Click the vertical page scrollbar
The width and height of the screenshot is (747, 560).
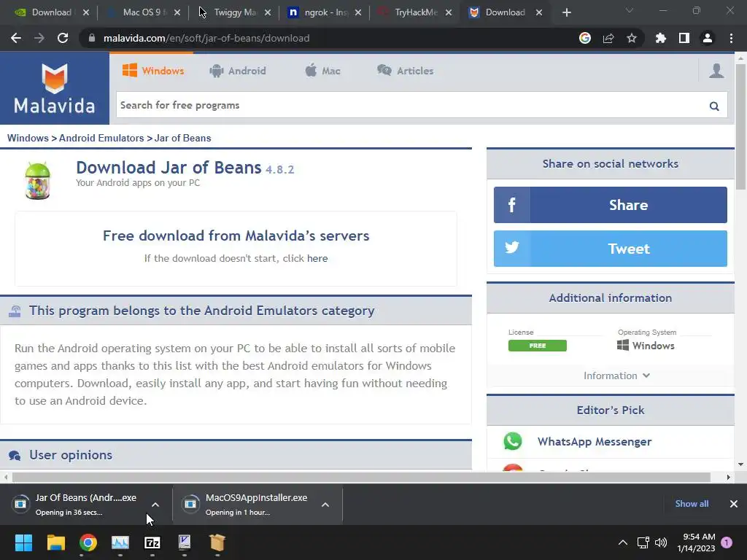point(740,127)
